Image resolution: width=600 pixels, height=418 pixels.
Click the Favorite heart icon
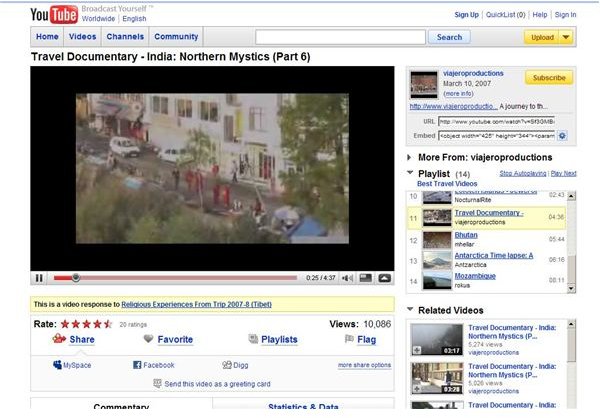click(148, 339)
